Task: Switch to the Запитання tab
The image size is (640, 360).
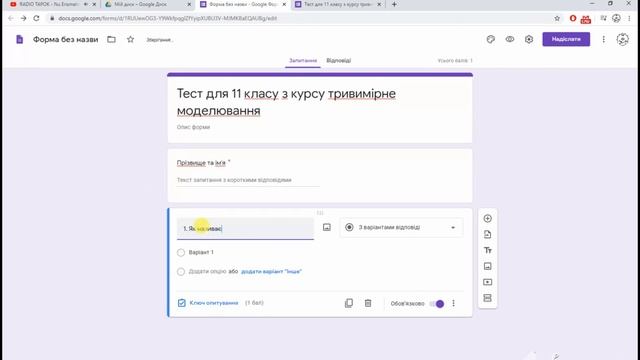Action: pos(303,60)
